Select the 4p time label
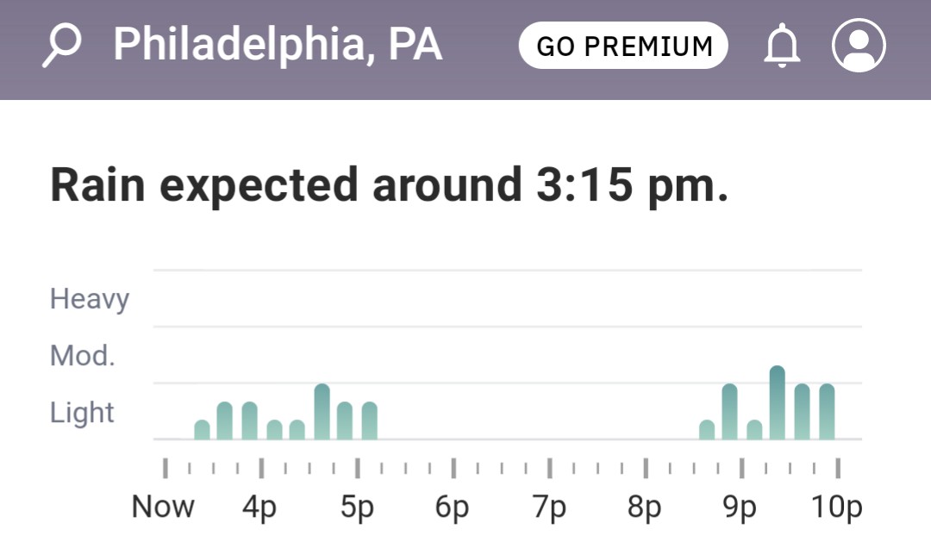Viewport: 931px width, 560px height. click(x=259, y=507)
